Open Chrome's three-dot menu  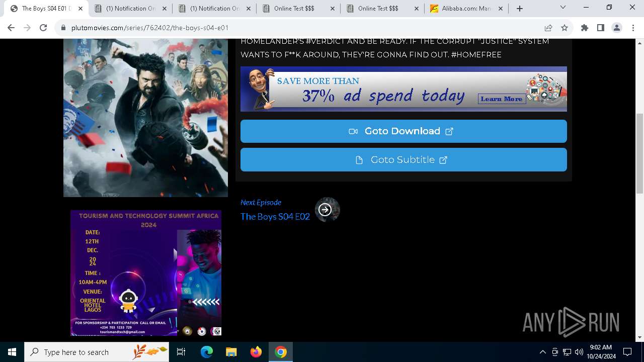[x=633, y=28]
